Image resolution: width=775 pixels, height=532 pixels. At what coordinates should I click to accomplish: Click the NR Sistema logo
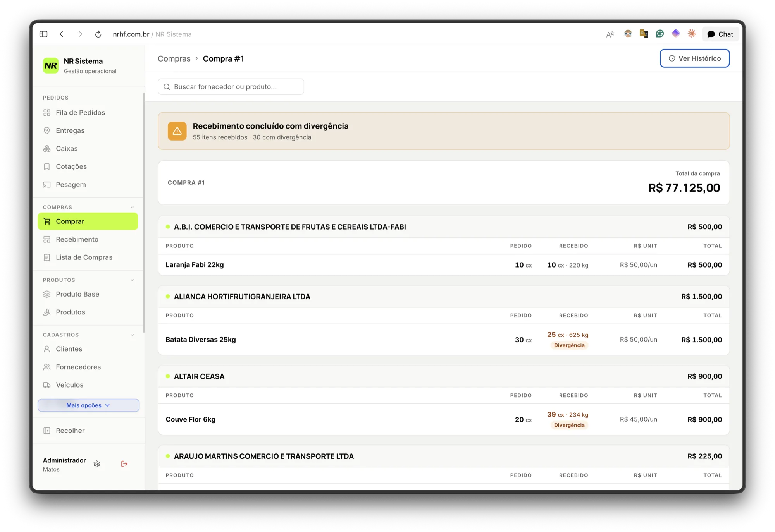[x=51, y=66]
